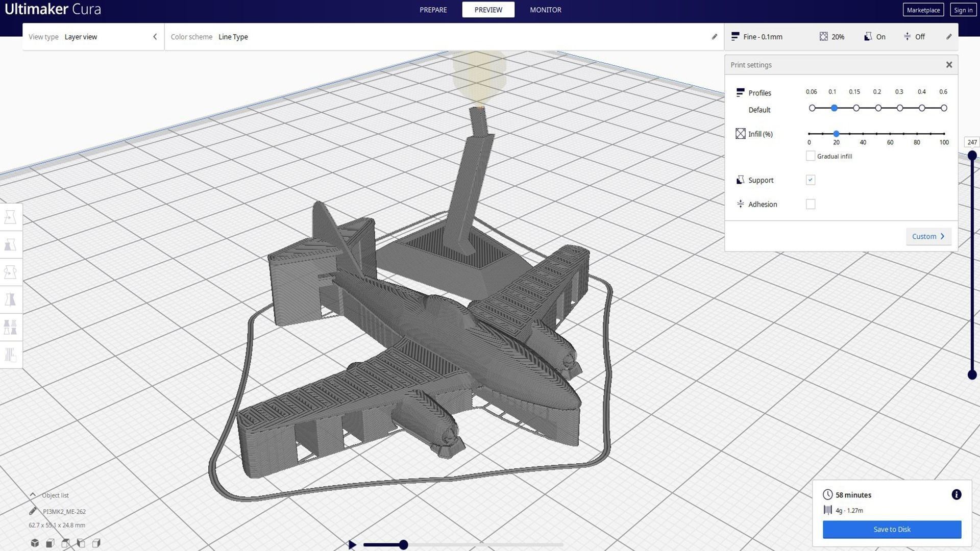Screen dimensions: 980x551
Task: Select the Mirror tool in left toolbar
Action: point(10,300)
